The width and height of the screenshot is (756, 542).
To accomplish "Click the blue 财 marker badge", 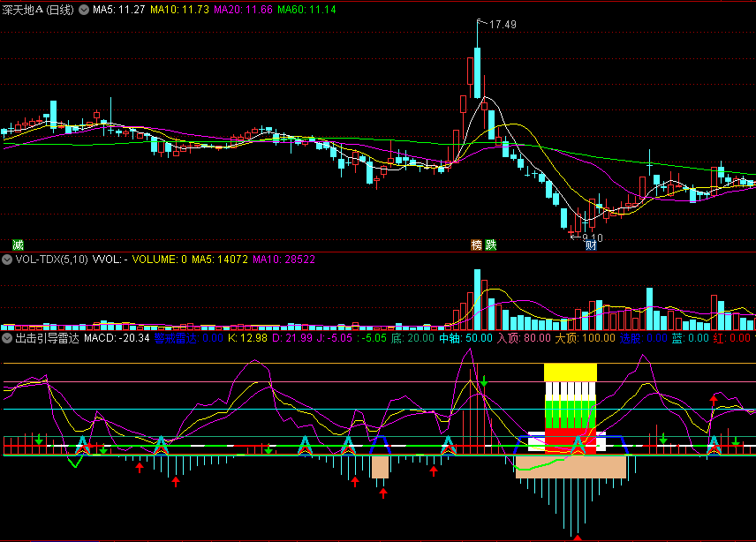I will click(591, 245).
